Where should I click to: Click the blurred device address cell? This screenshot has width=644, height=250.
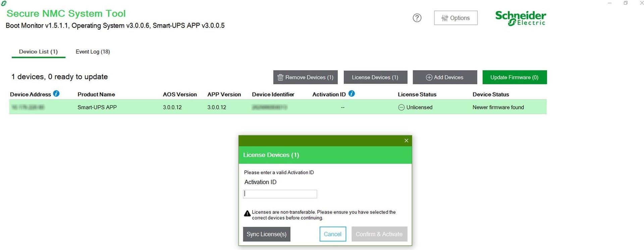tap(28, 107)
